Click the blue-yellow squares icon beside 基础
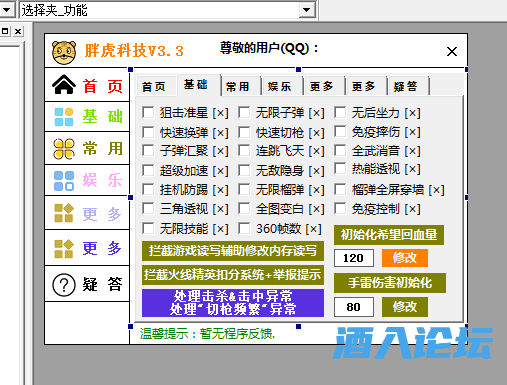Screen dimensions: 507x385 pyautogui.click(x=64, y=117)
